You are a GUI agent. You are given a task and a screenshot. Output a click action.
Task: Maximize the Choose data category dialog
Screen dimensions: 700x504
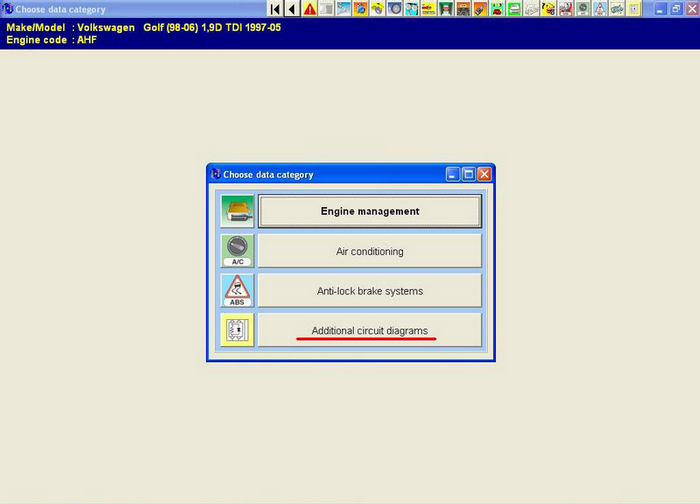[x=468, y=174]
